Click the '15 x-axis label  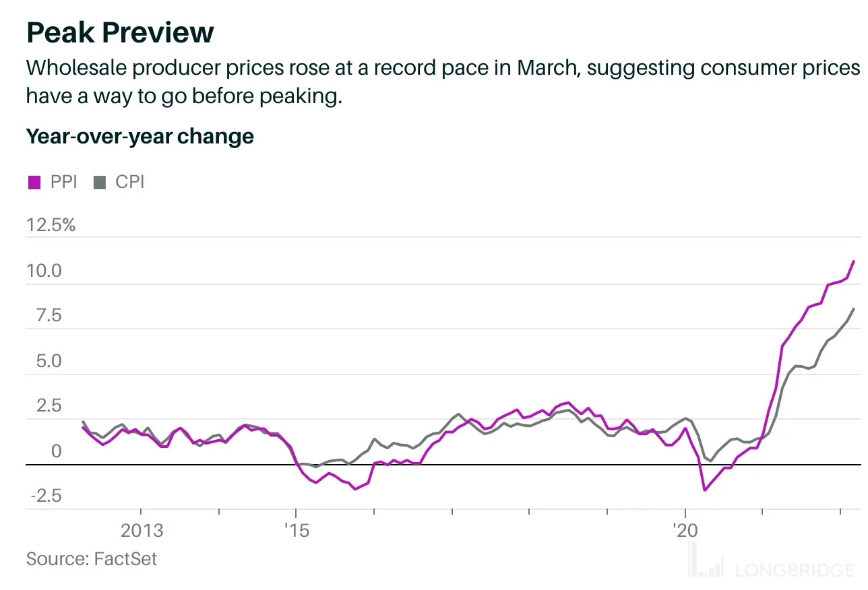295,531
